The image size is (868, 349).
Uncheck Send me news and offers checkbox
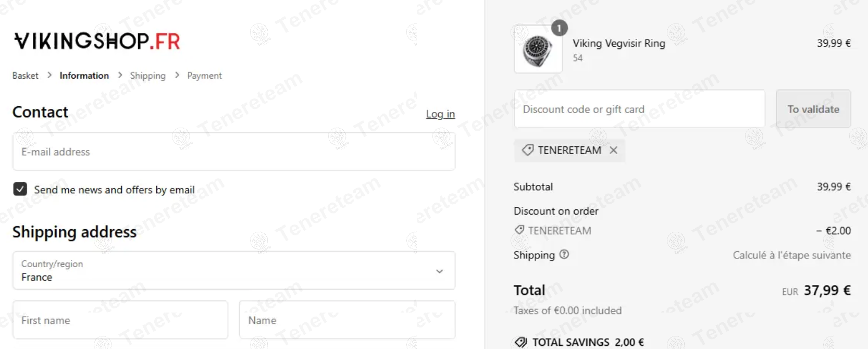[x=20, y=189]
